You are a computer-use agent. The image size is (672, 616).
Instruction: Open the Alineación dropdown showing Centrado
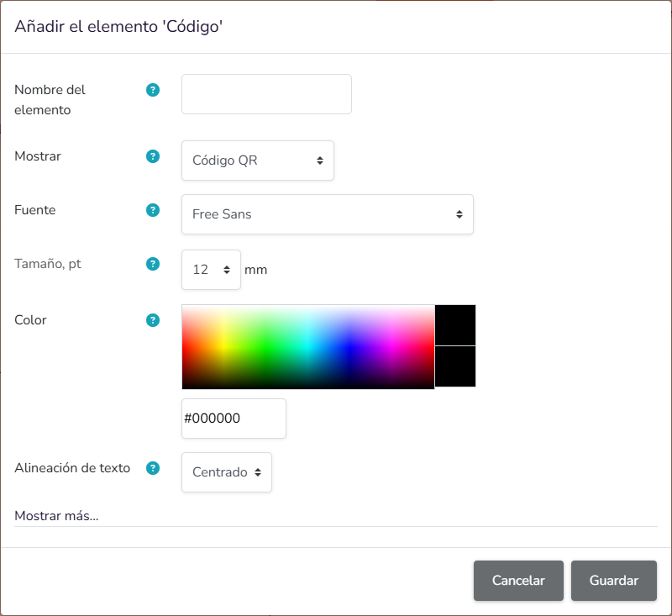coord(227,472)
